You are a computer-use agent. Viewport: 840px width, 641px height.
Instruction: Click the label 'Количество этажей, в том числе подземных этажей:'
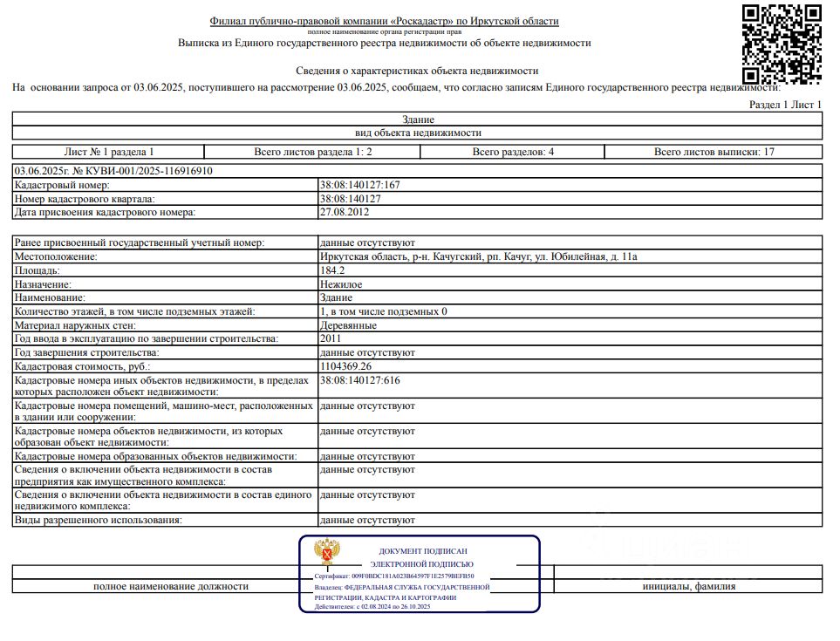pyautogui.click(x=135, y=311)
